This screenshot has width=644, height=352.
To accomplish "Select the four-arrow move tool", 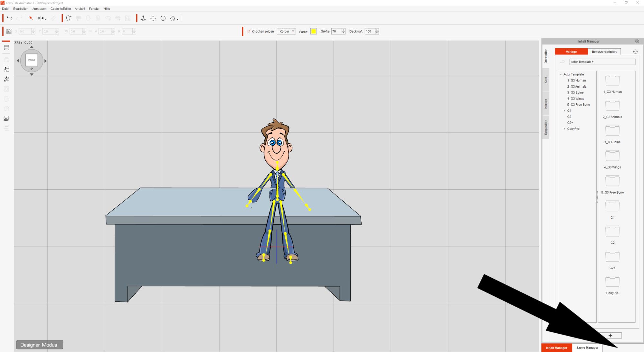I will pyautogui.click(x=153, y=18).
